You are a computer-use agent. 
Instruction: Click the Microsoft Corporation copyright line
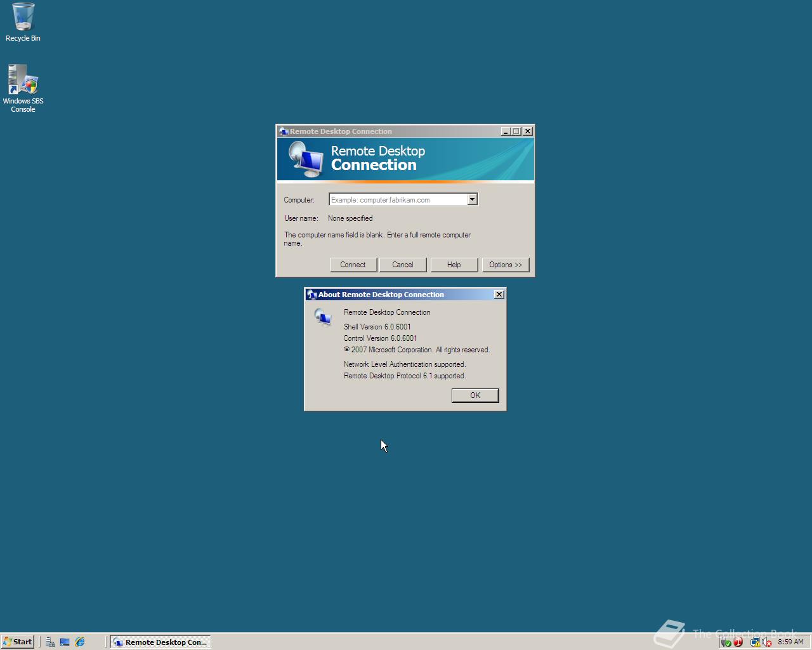pos(417,350)
